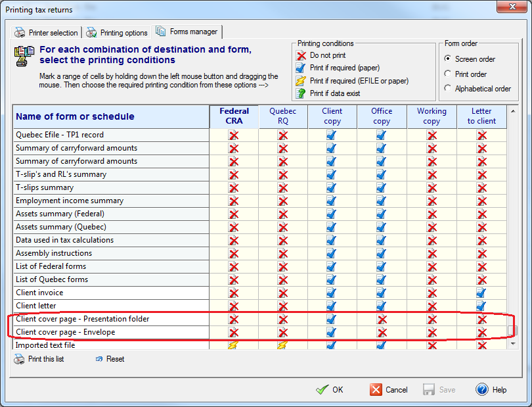Image resolution: width=532 pixels, height=407 pixels.
Task: Open the Printing options tab
Action: click(x=117, y=32)
